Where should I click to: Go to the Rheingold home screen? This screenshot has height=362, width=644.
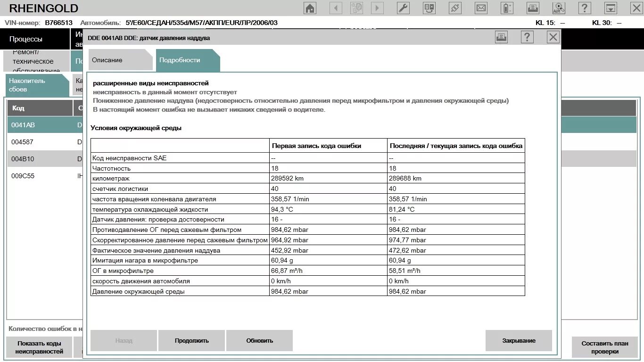point(310,8)
